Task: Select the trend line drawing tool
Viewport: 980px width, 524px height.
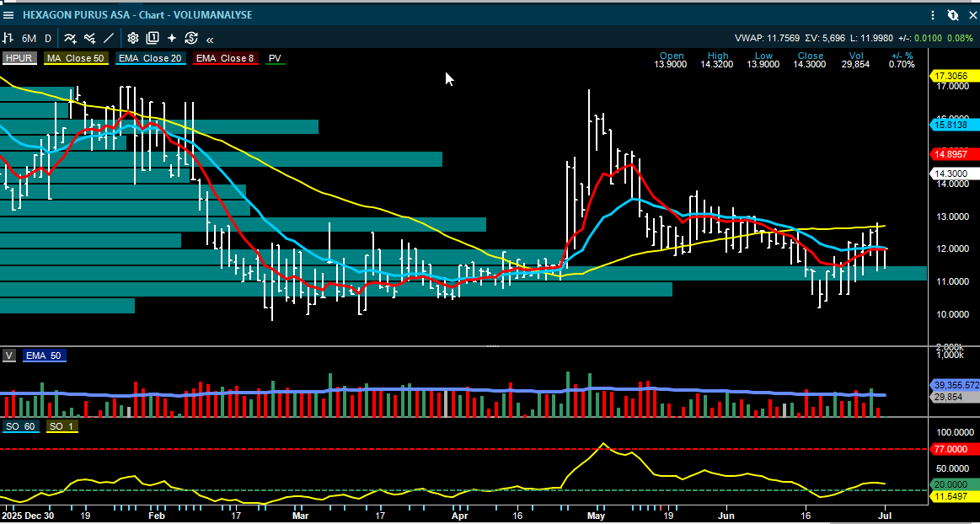Action: click(109, 38)
